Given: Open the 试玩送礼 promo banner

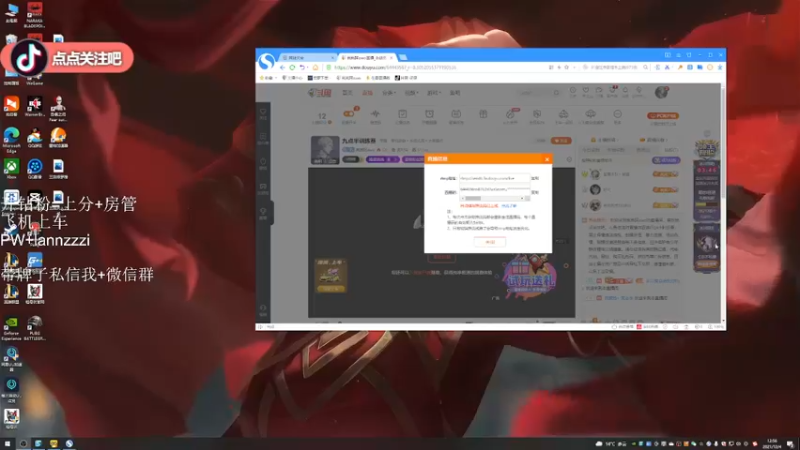Looking at the screenshot, I should [530, 276].
